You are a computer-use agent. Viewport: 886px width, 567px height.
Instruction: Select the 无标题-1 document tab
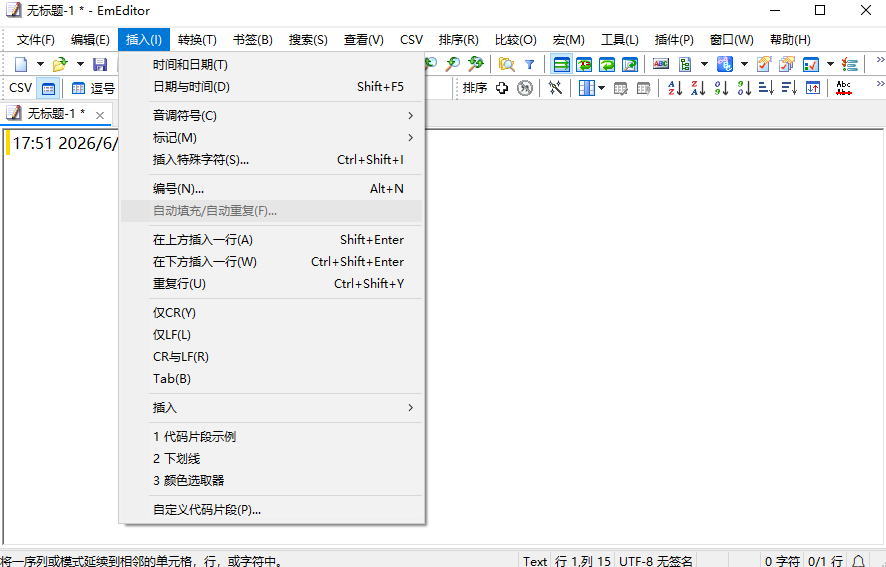[x=56, y=114]
